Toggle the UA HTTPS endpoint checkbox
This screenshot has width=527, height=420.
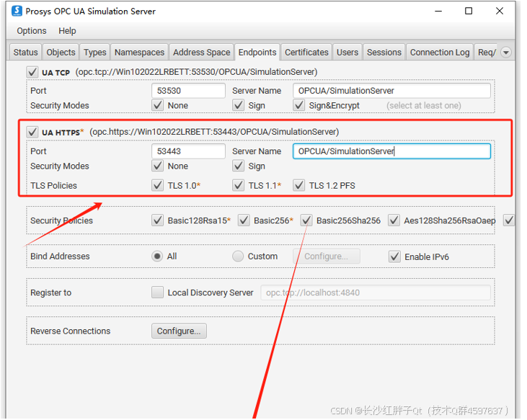coord(32,132)
